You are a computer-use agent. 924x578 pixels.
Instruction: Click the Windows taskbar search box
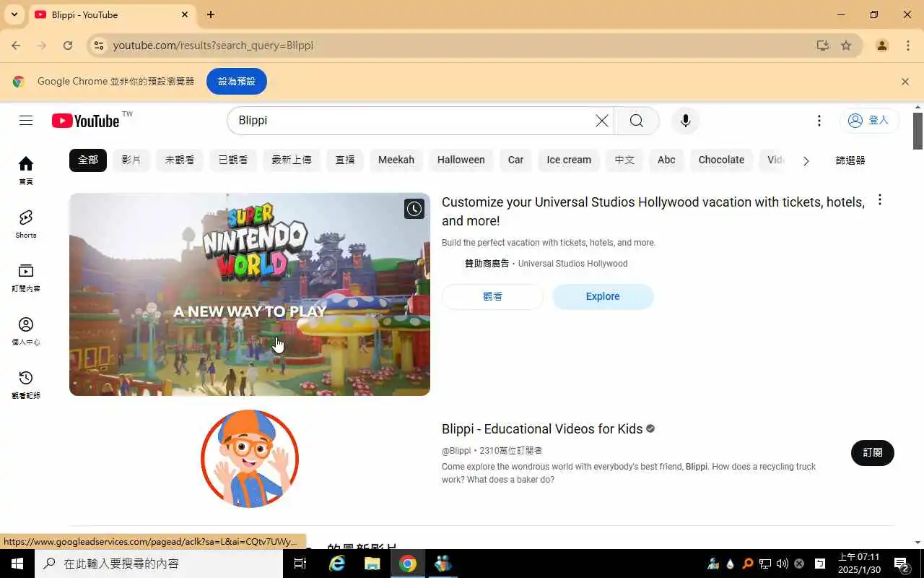click(x=159, y=564)
